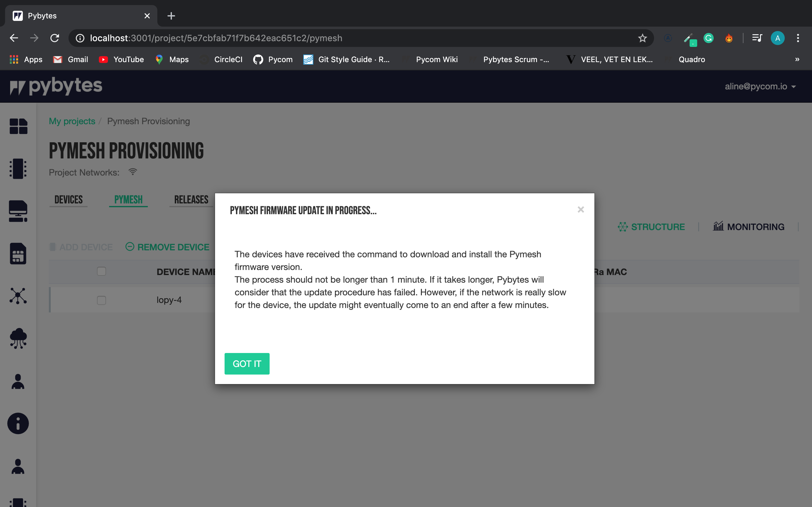Expand the Project Networks dropdown
Image resolution: width=812 pixels, height=507 pixels.
coord(133,172)
